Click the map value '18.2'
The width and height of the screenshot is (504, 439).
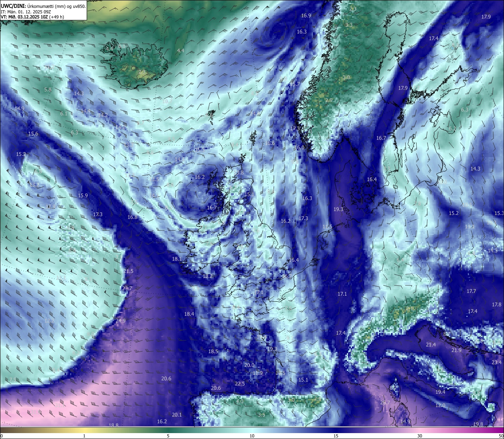coord(208,276)
